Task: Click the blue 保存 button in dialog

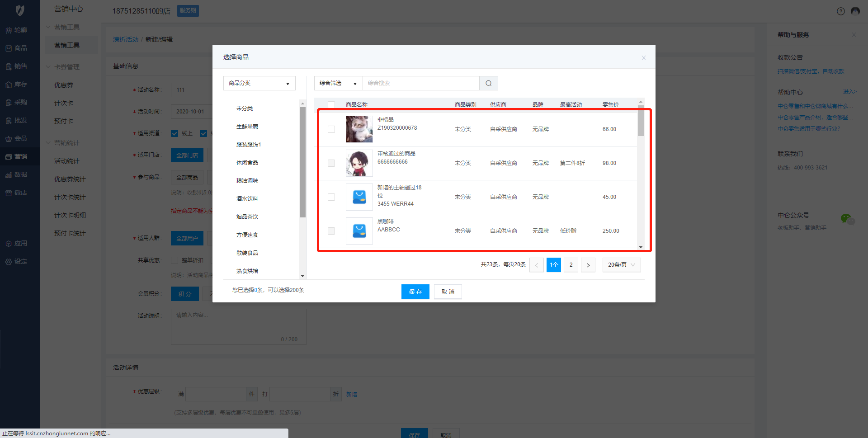Action: (415, 292)
